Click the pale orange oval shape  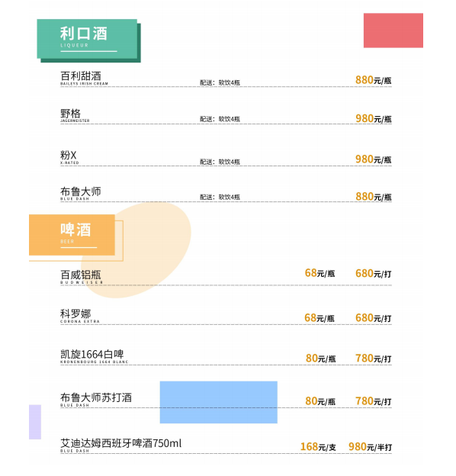136,250
